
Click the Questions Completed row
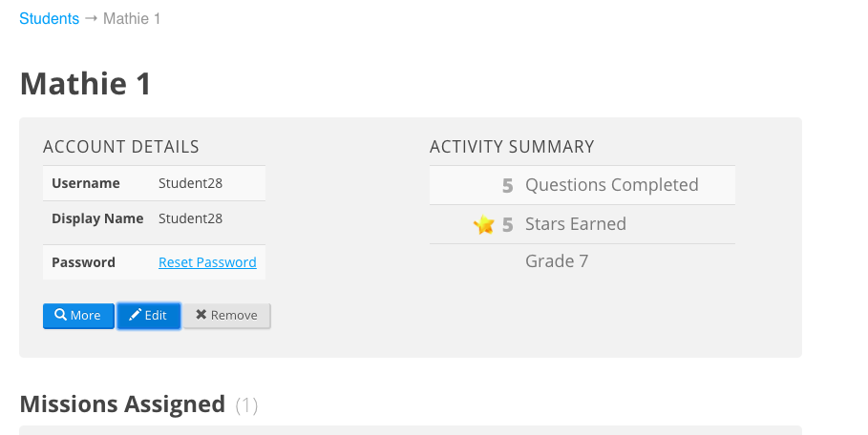click(x=582, y=185)
